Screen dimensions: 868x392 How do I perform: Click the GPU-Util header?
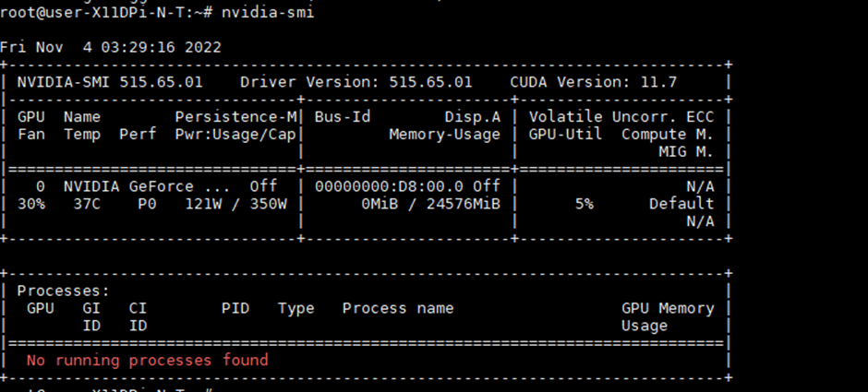click(x=565, y=135)
